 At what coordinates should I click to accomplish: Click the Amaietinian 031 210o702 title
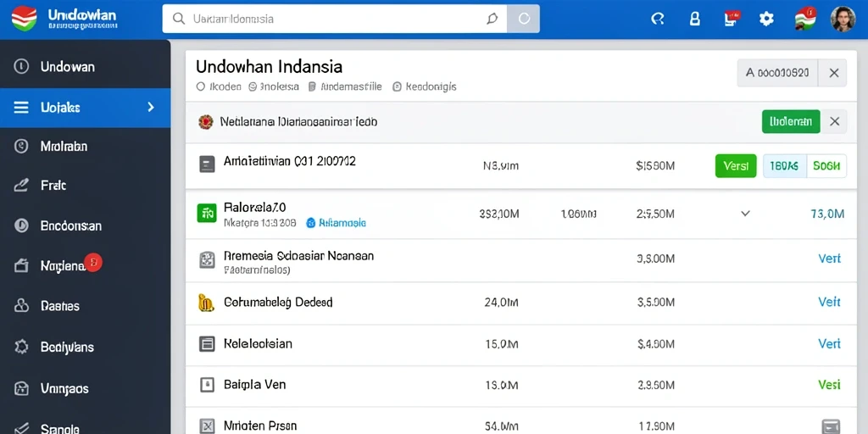point(290,161)
